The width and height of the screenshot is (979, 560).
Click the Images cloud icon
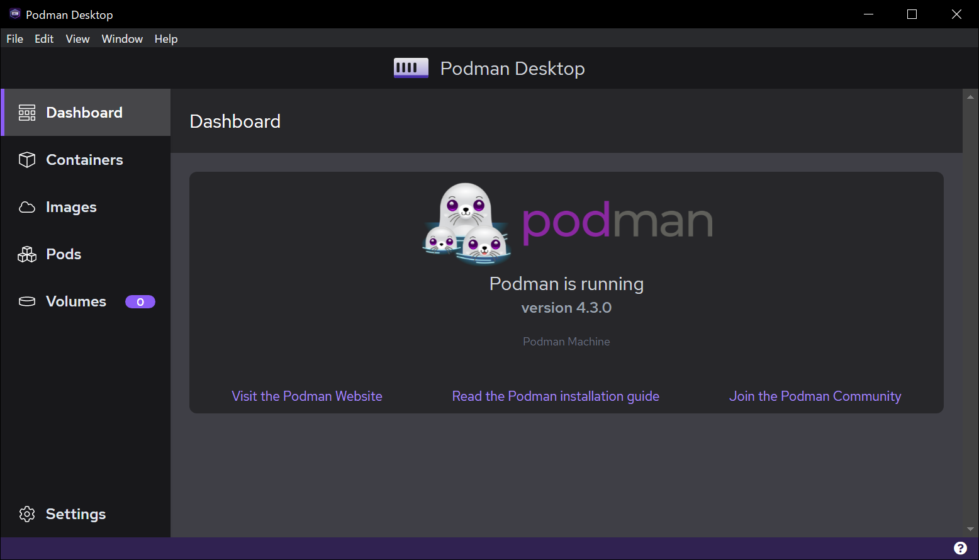(27, 207)
